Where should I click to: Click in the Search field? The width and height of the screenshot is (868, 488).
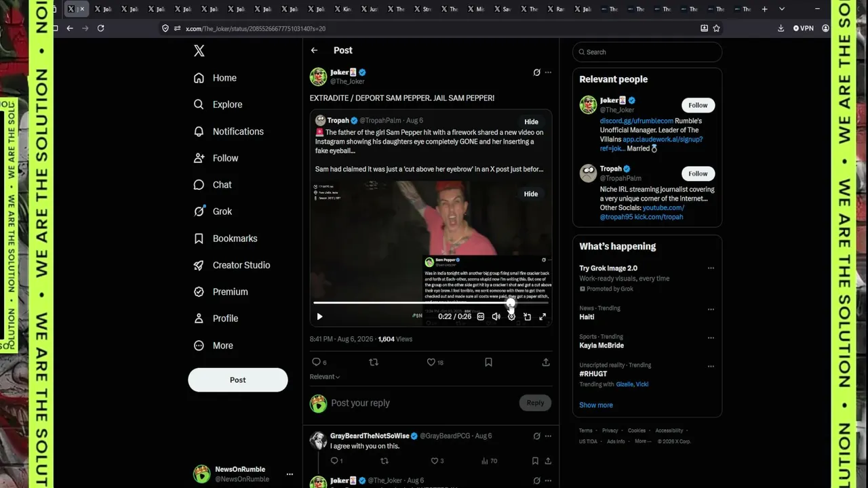point(647,52)
